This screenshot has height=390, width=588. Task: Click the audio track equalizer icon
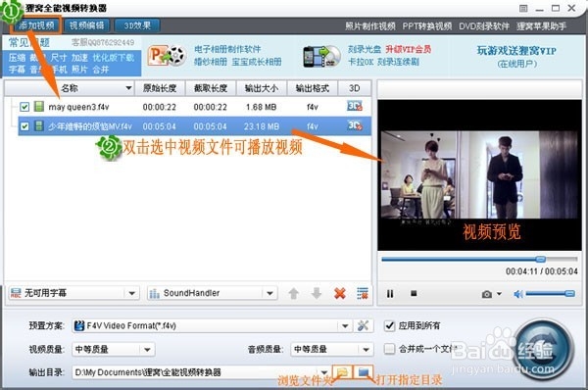pyautogui.click(x=154, y=293)
